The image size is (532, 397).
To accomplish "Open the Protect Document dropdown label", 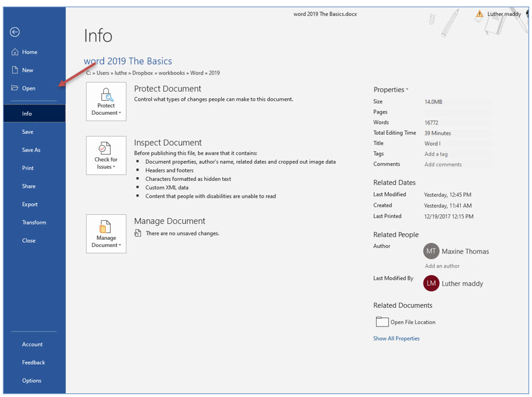I will click(x=106, y=109).
